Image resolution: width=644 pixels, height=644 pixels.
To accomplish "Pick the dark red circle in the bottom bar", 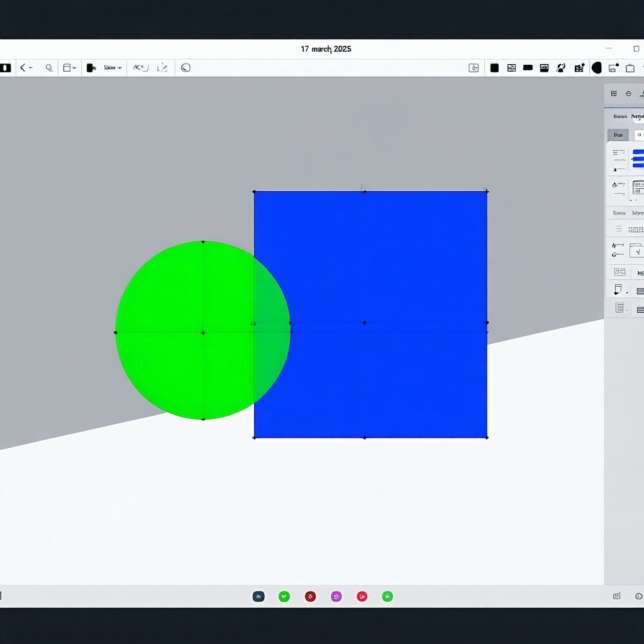I will (x=310, y=596).
